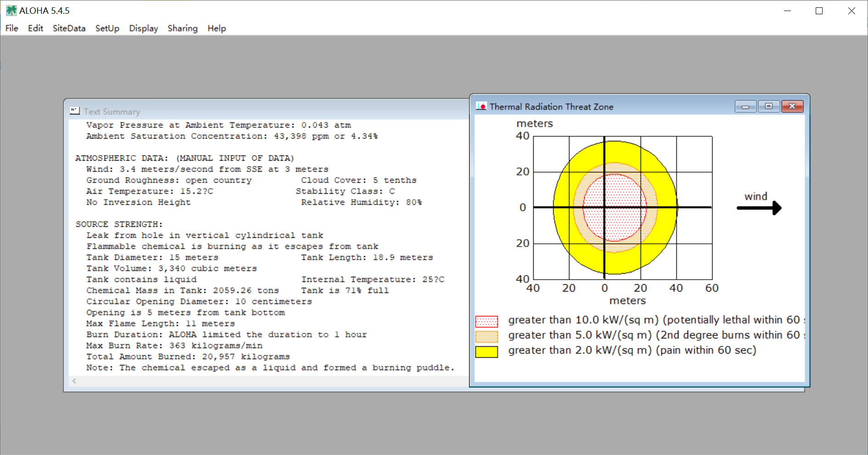The height and width of the screenshot is (455, 868).
Task: Maximize the Thermal Radiation Threat Zone window
Action: coord(769,107)
